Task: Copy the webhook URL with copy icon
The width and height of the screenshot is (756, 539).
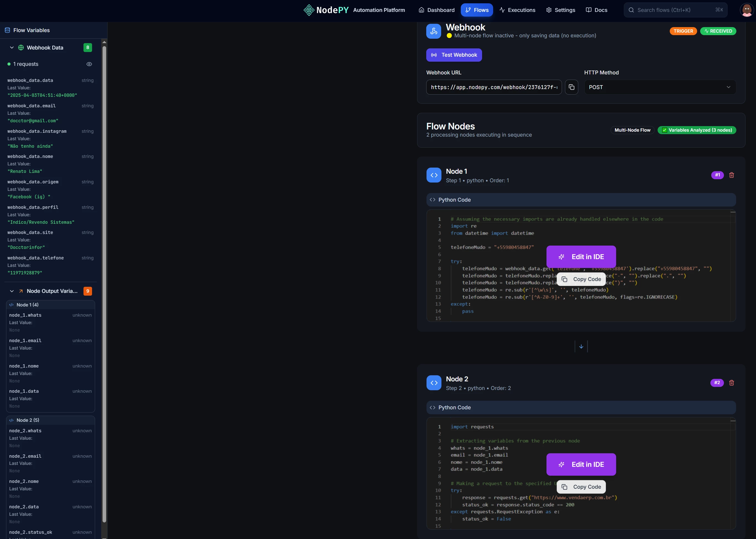Action: coord(571,87)
